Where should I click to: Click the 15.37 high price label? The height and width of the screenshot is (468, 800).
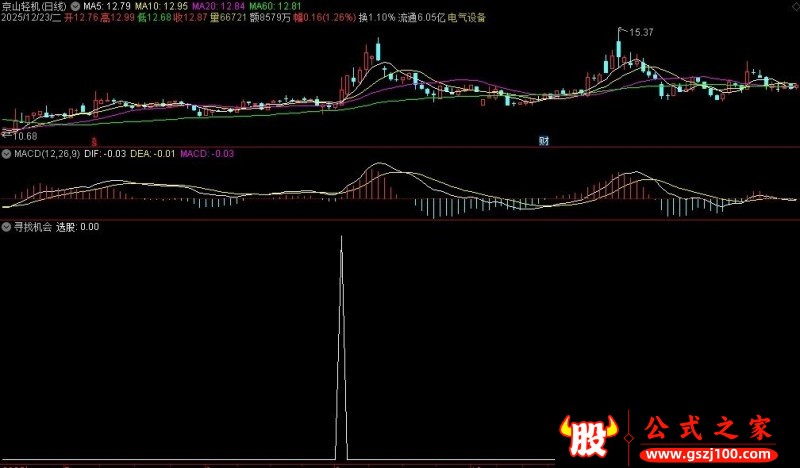click(641, 33)
